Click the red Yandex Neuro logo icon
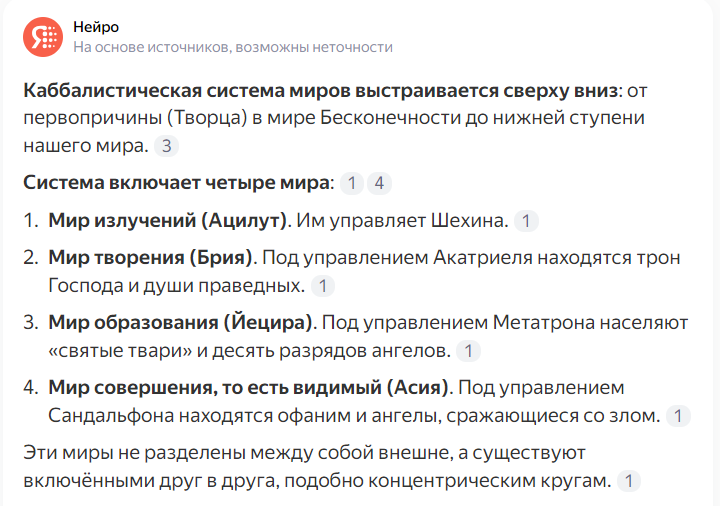Screen dimensions: 720x506 [x=43, y=37]
